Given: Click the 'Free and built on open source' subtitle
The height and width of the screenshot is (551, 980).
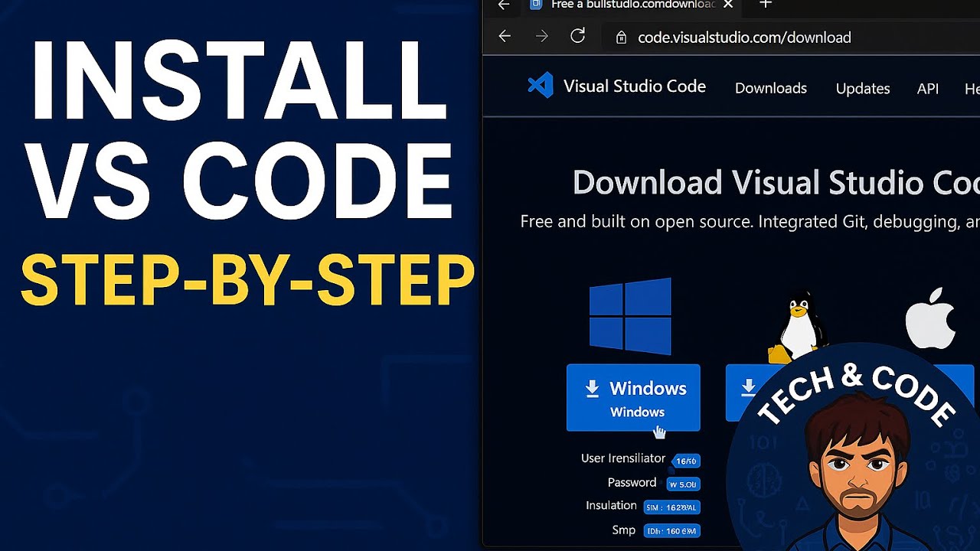Looking at the screenshot, I should (x=750, y=222).
